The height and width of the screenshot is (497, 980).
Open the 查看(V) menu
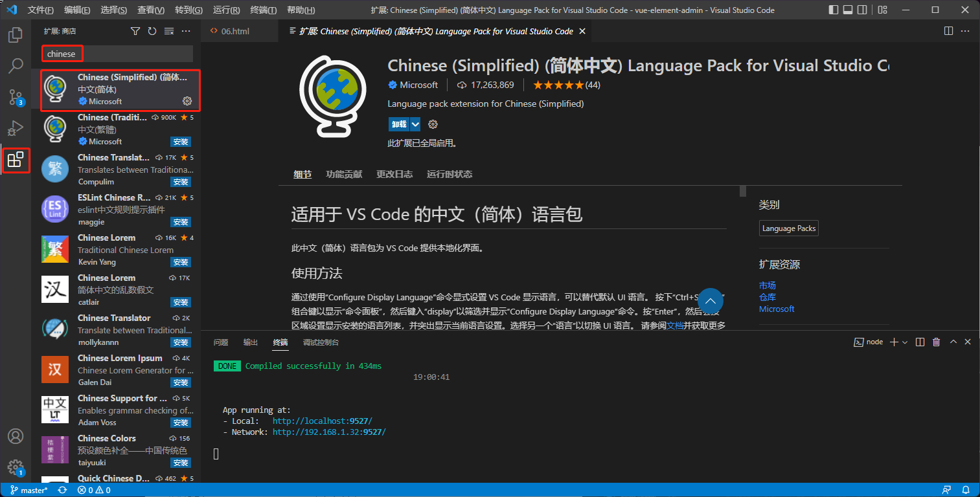pos(151,10)
